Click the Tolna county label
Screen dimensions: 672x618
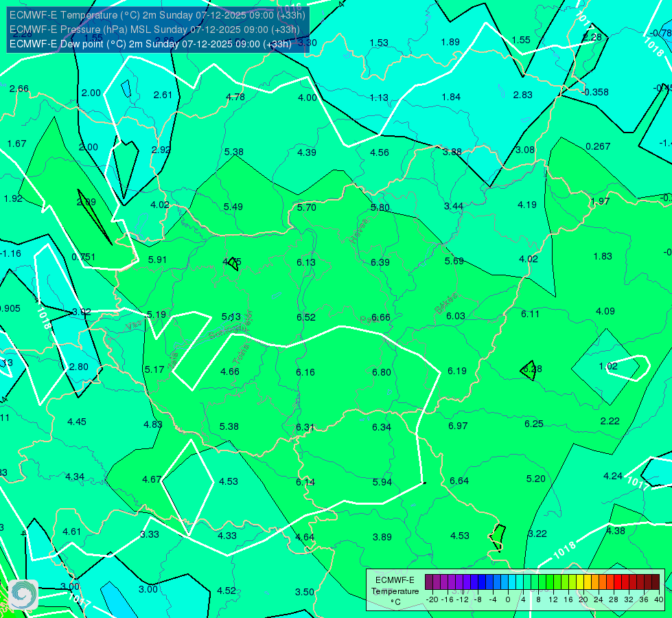point(240,354)
